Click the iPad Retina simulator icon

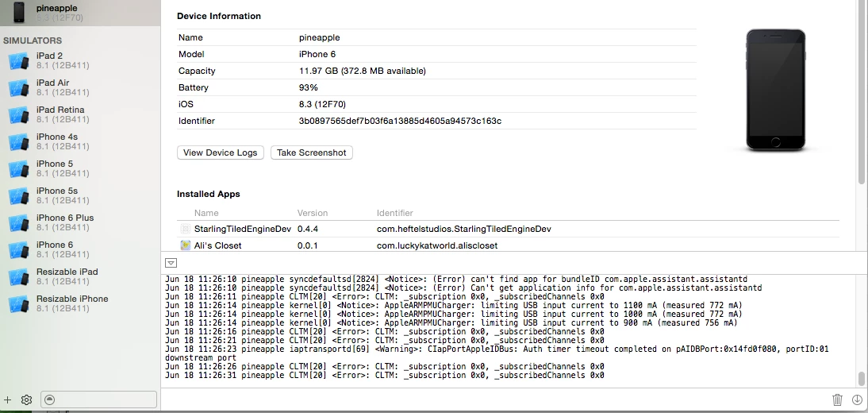[x=18, y=114]
